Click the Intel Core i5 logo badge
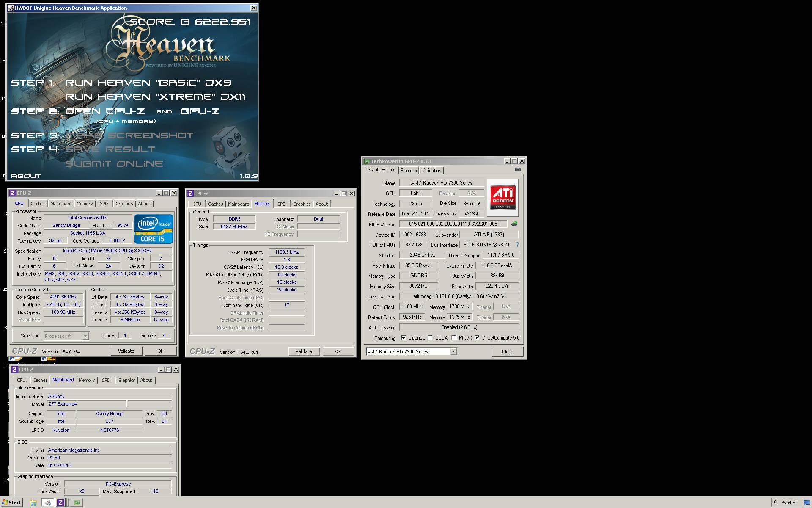The image size is (812, 508). click(x=154, y=229)
